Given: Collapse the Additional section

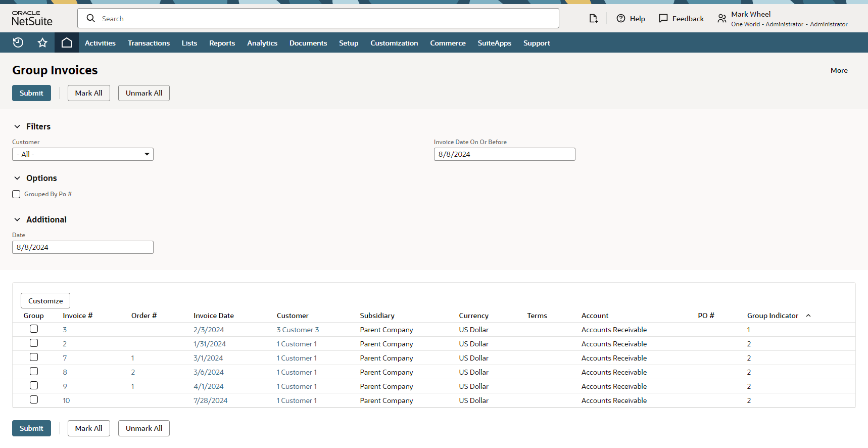Looking at the screenshot, I should (17, 219).
